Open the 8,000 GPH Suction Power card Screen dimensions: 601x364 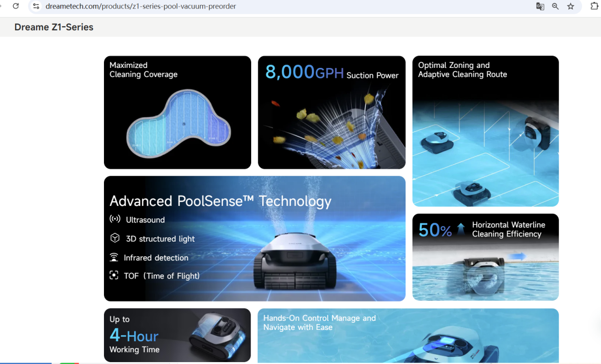coord(332,112)
